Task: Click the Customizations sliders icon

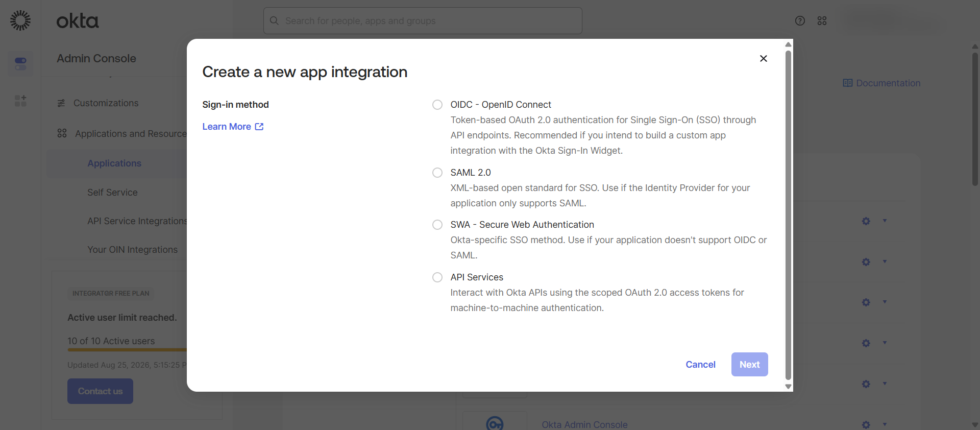Action: pos(61,103)
